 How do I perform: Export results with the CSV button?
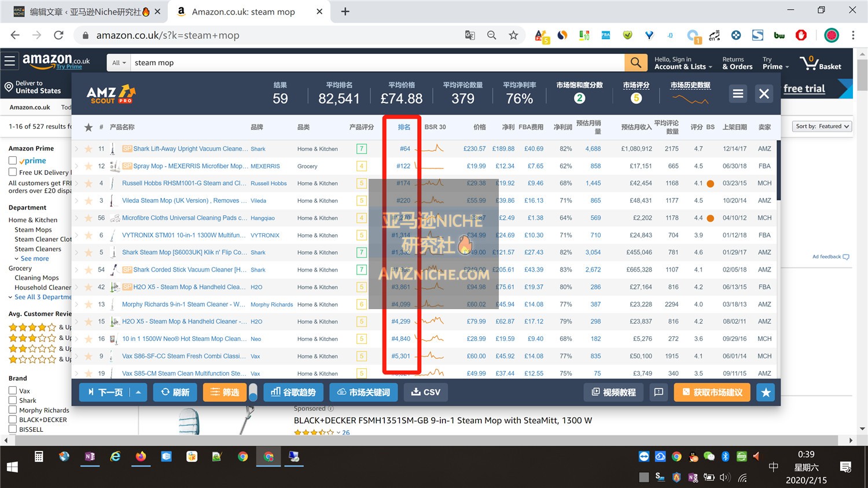click(x=426, y=392)
